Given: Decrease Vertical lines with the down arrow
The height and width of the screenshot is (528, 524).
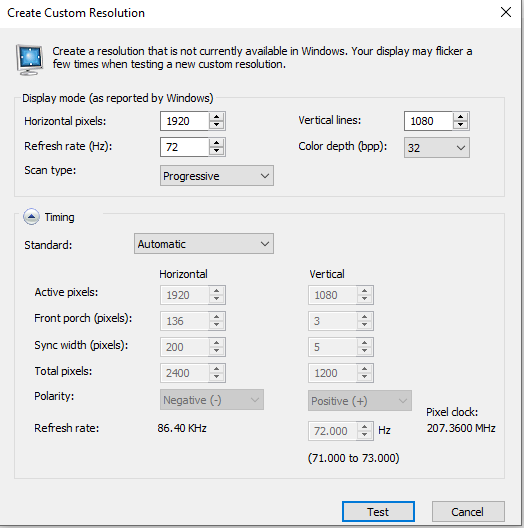Looking at the screenshot, I should (x=460, y=125).
